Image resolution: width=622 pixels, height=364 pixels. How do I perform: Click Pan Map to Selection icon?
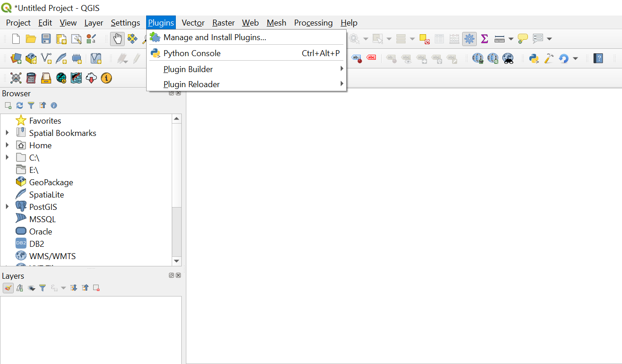tap(132, 39)
